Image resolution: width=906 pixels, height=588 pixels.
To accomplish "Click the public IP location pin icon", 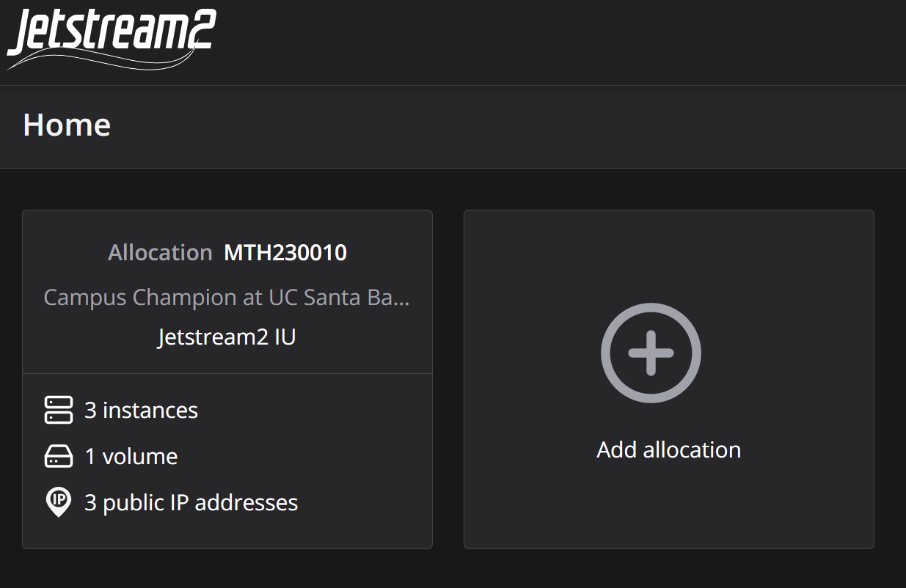I will click(59, 502).
